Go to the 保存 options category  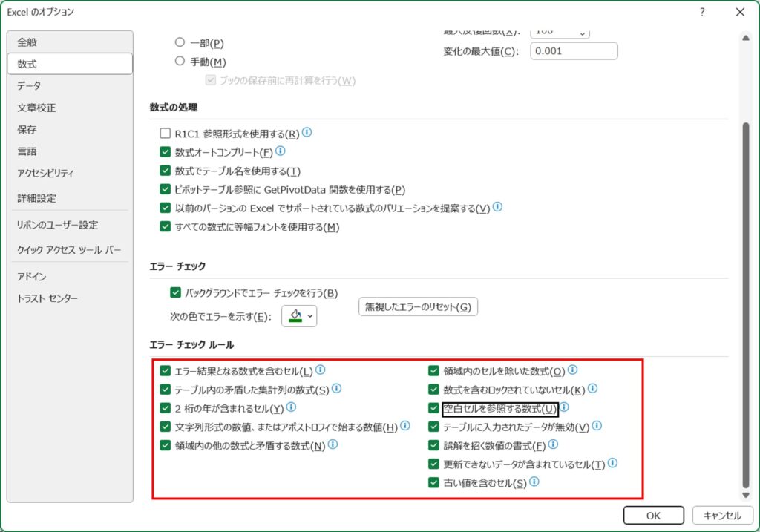[70, 129]
